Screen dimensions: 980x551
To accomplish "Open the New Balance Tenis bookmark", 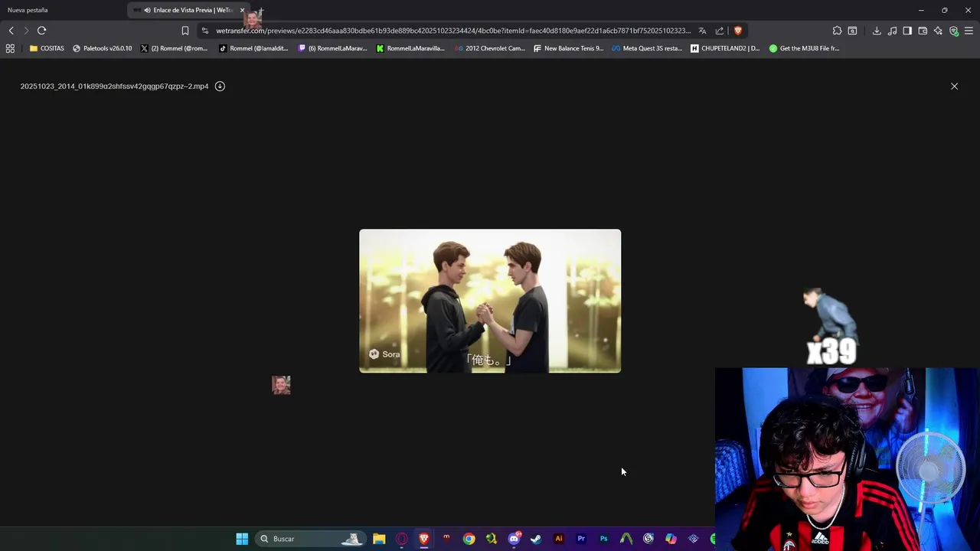I will click(569, 48).
